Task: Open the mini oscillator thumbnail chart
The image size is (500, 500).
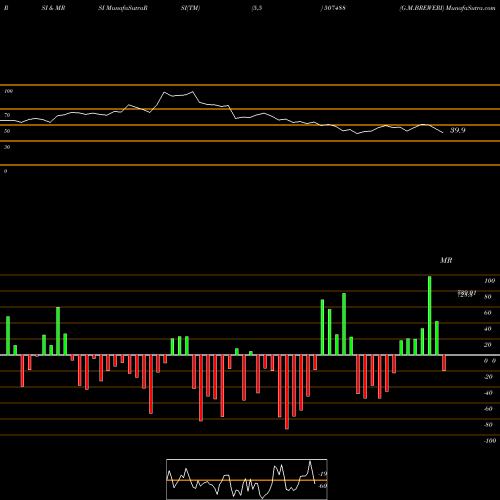Action: (x=247, y=479)
